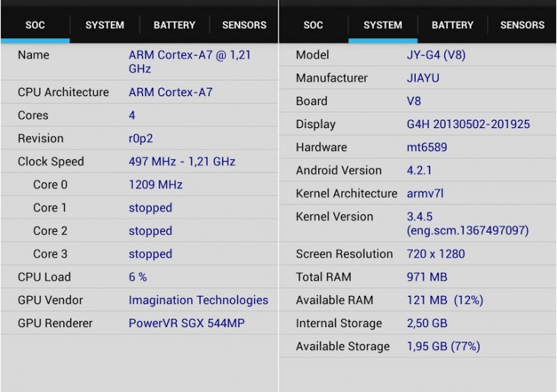Image resolution: width=557 pixels, height=392 pixels.
Task: Open BATTERY tab in right panel
Action: coord(452,25)
